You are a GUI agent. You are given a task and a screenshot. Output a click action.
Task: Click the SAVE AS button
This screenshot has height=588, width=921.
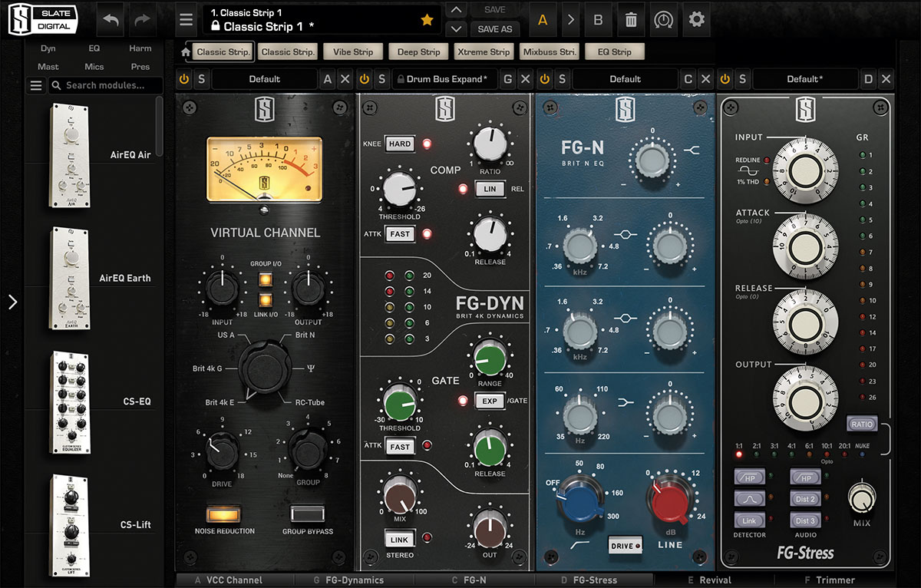point(495,29)
